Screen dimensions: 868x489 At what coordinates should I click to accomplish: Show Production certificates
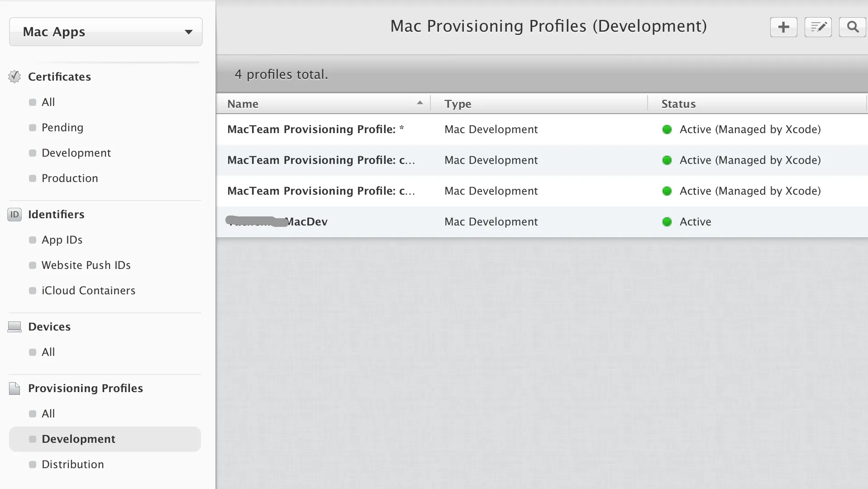click(x=70, y=178)
